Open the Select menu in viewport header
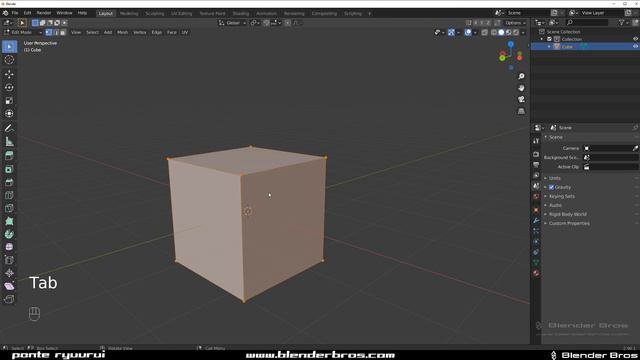The height and width of the screenshot is (360, 640). pos(92,32)
